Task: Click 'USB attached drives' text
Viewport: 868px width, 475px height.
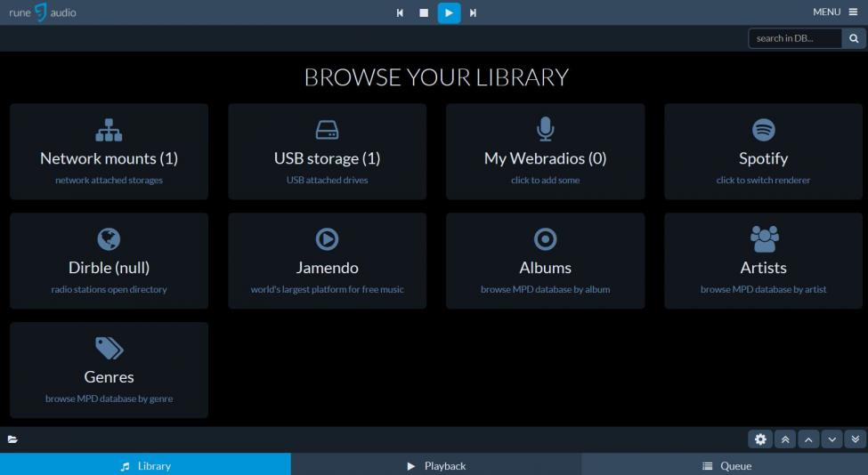Action: click(327, 181)
